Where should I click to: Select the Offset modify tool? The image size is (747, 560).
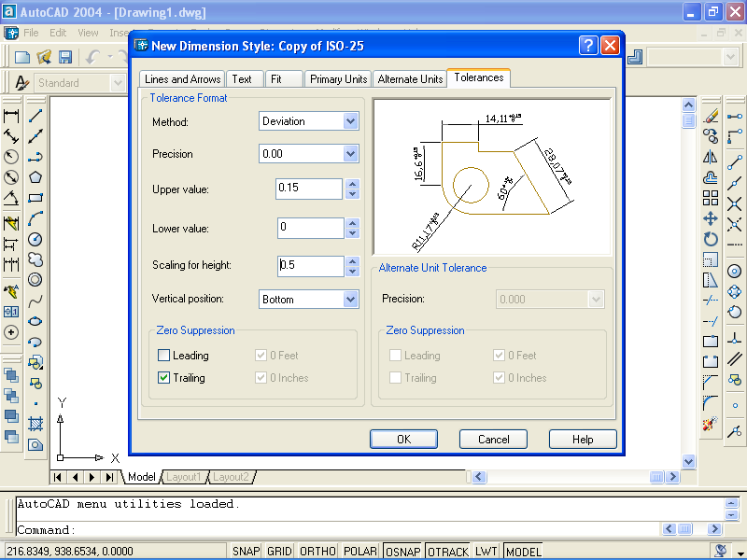(711, 177)
